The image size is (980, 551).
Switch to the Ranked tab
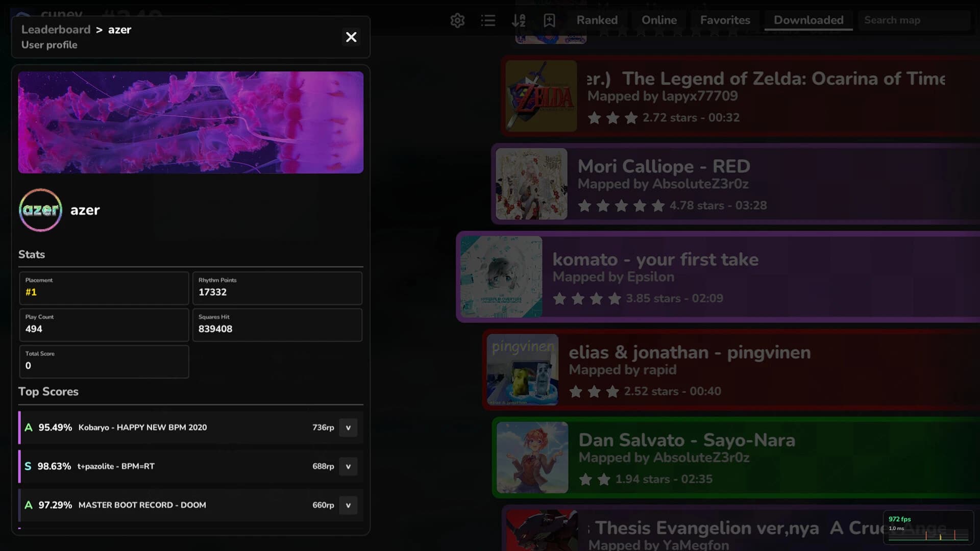coord(597,20)
